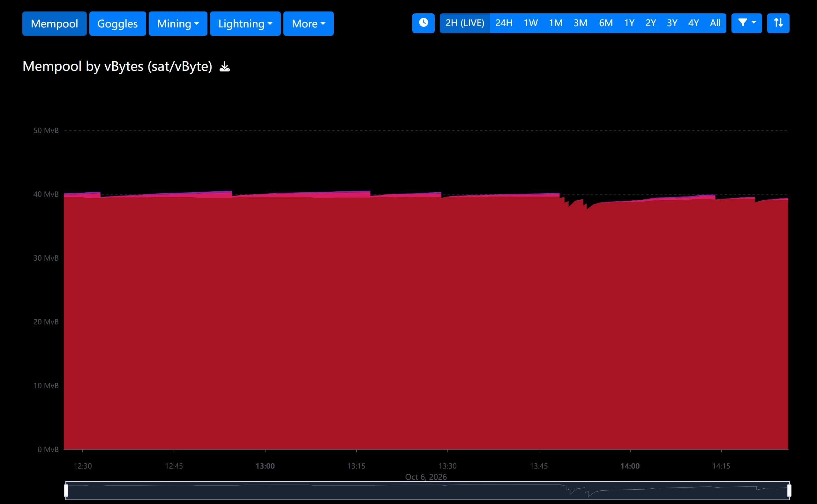This screenshot has height=504, width=817.
Task: Select the 2H (LIVE) time range
Action: coord(465,23)
